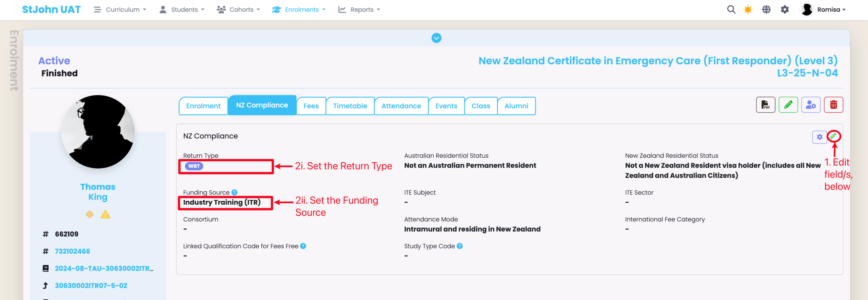Open the Cohorts dropdown menu
This screenshot has width=868, height=300.
click(x=238, y=9)
